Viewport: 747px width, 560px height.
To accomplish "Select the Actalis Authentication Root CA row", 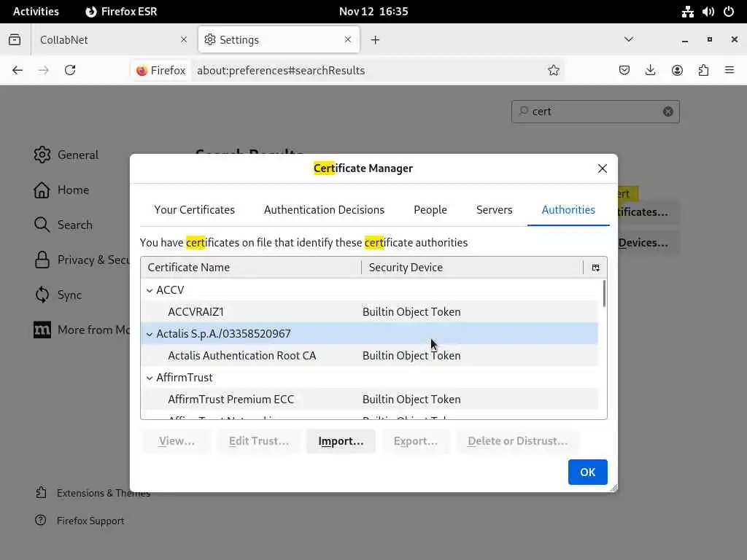I will click(x=369, y=356).
